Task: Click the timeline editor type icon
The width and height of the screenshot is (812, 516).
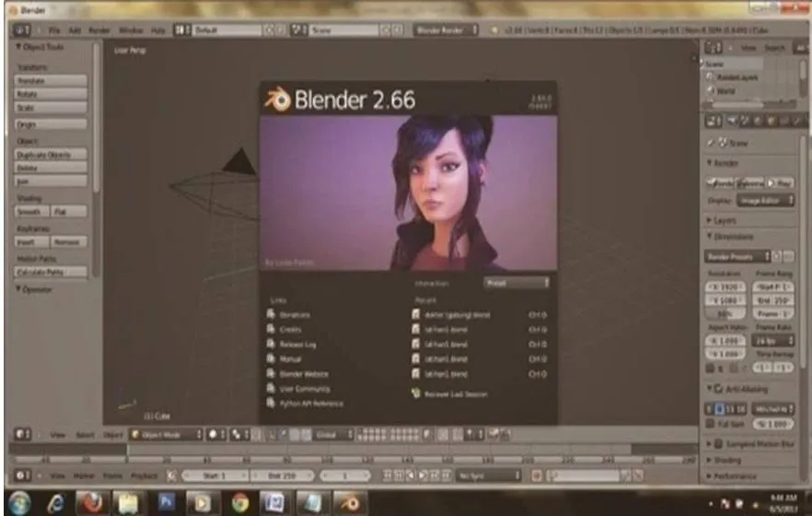Action: pos(22,475)
